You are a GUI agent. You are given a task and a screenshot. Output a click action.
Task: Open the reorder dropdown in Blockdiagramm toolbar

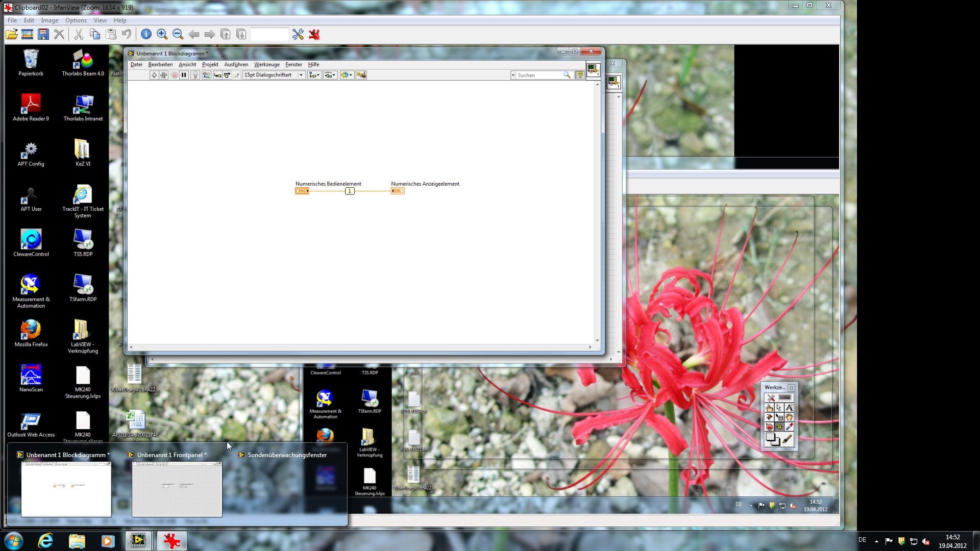(347, 75)
